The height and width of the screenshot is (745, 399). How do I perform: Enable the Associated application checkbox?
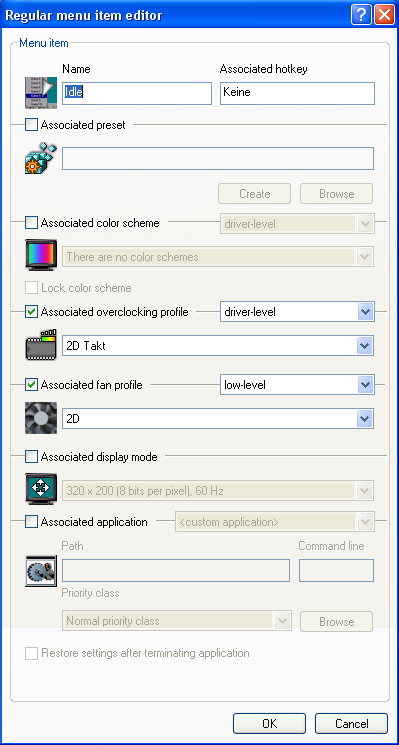31,522
